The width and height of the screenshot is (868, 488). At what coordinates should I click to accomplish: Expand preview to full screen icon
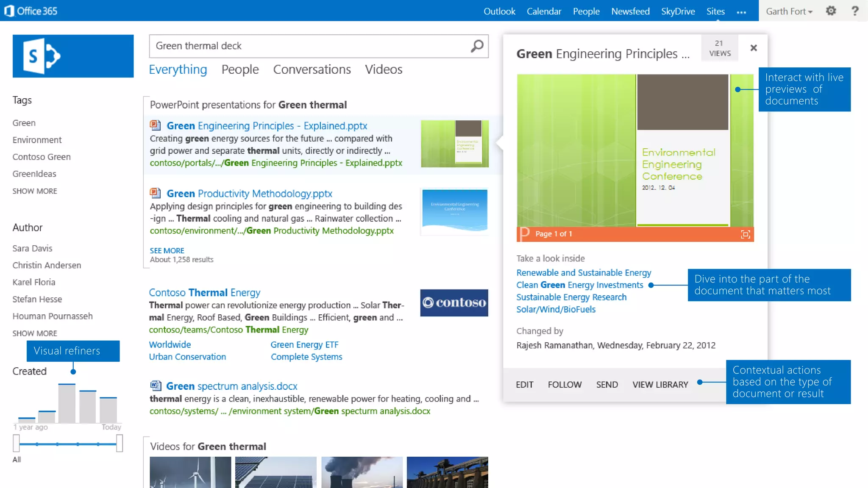click(745, 234)
